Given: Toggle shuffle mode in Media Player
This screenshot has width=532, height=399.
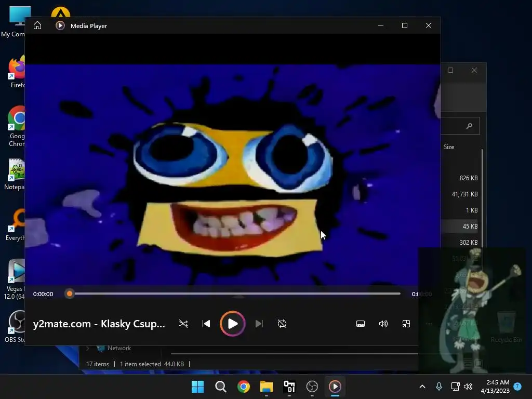Looking at the screenshot, I should click(183, 324).
